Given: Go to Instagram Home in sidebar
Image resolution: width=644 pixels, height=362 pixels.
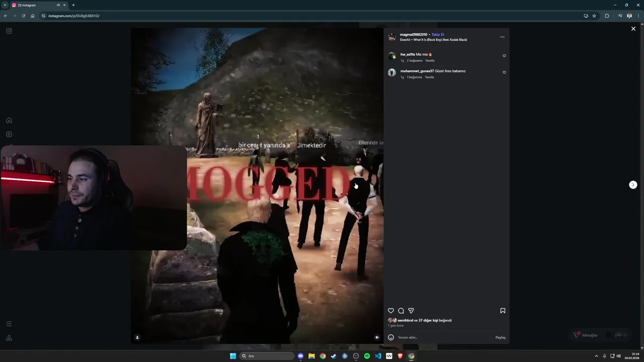Looking at the screenshot, I should [x=9, y=120].
